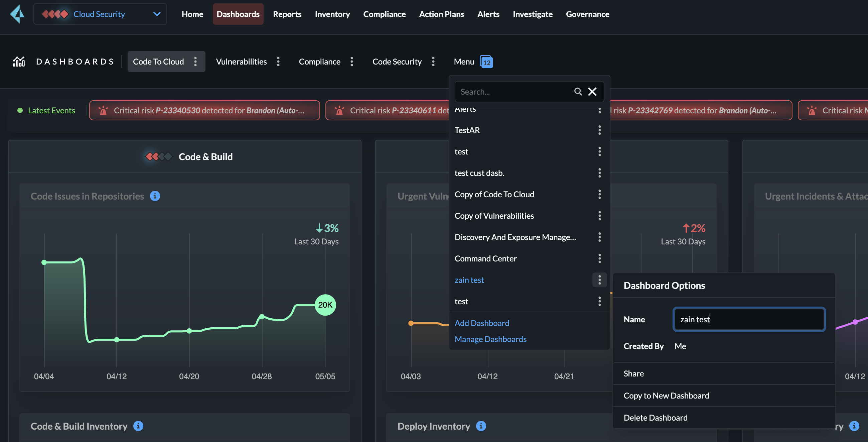868x442 pixels.
Task: Open the Manage Dashboards link
Action: point(490,339)
